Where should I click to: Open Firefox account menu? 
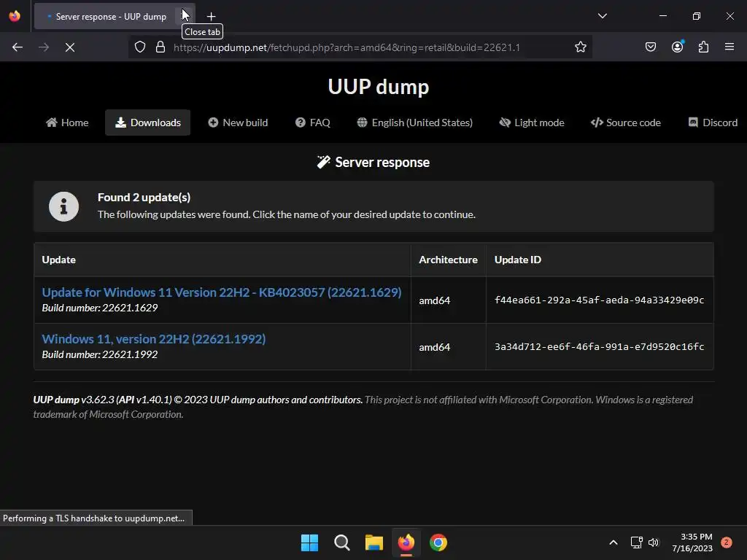[x=678, y=47]
